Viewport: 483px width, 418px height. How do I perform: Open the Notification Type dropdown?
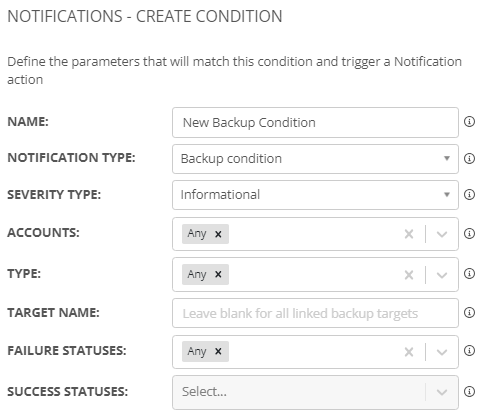(315, 159)
